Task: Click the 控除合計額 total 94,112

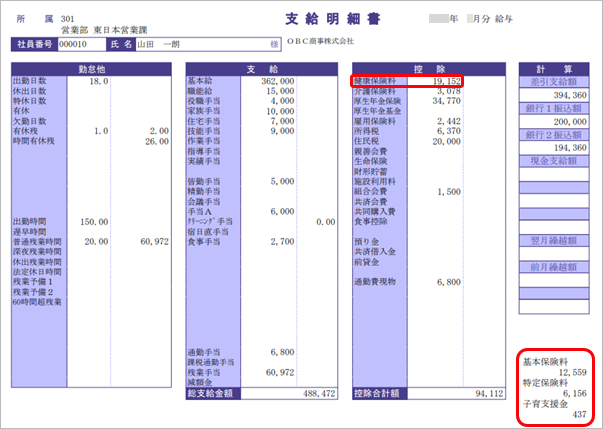Action: 489,394
